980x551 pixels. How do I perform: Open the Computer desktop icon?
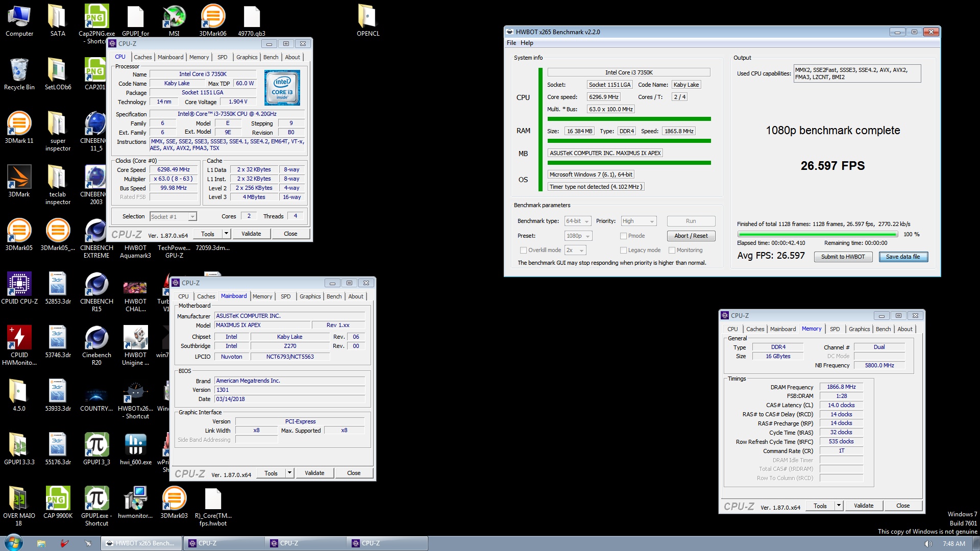[19, 21]
